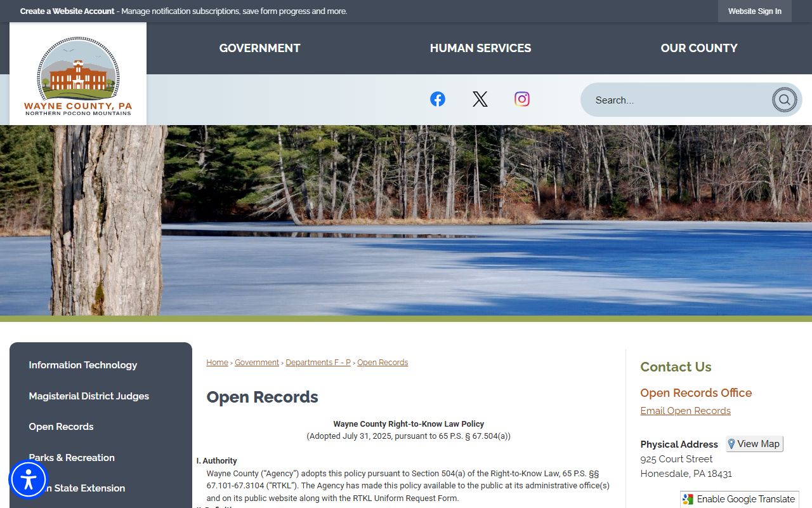Expand the Government menu

point(259,48)
